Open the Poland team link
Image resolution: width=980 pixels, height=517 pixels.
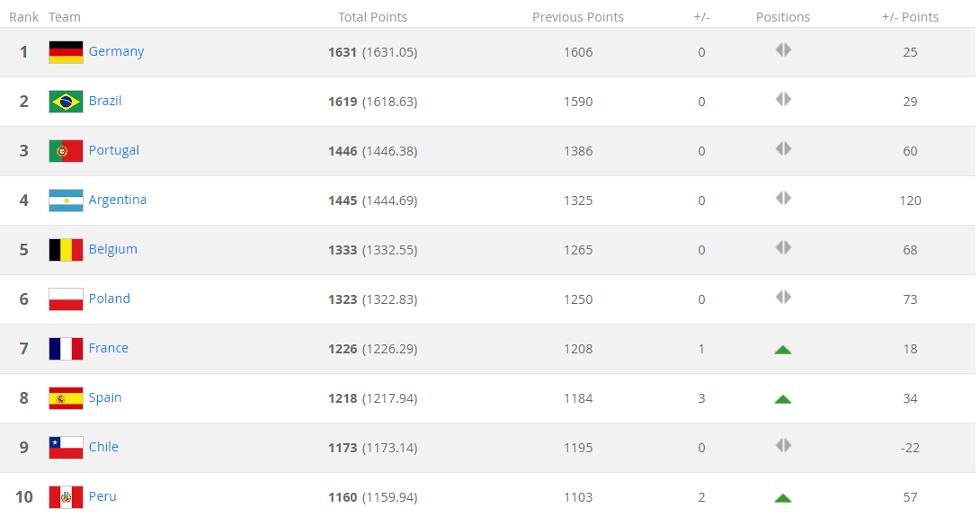(x=110, y=299)
